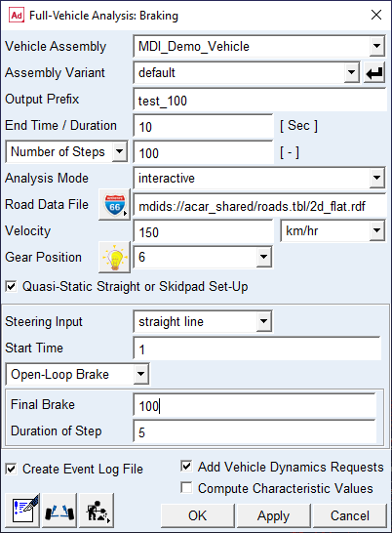The width and height of the screenshot is (392, 533).
Task: Open the km/hr velocity units dropdown
Action: pyautogui.click(x=376, y=230)
